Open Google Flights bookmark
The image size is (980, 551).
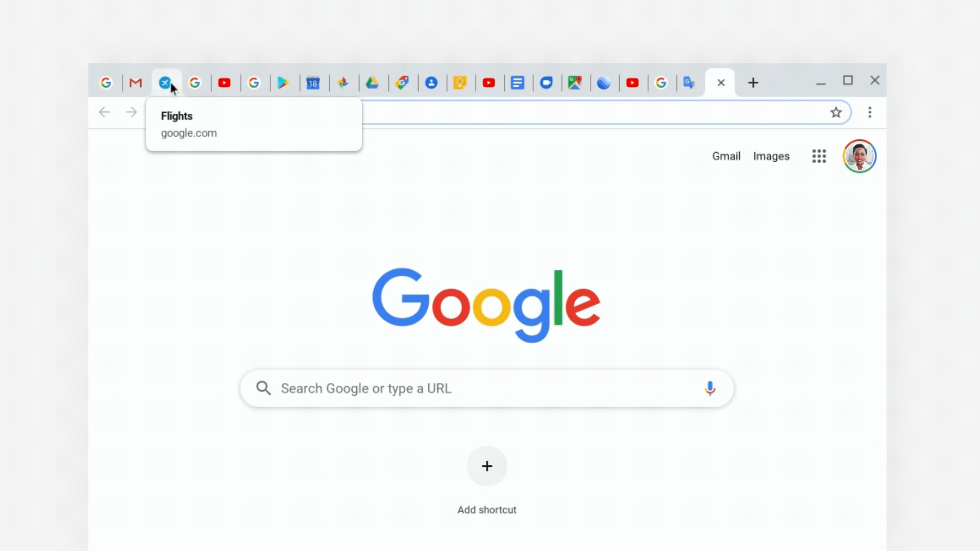point(165,82)
